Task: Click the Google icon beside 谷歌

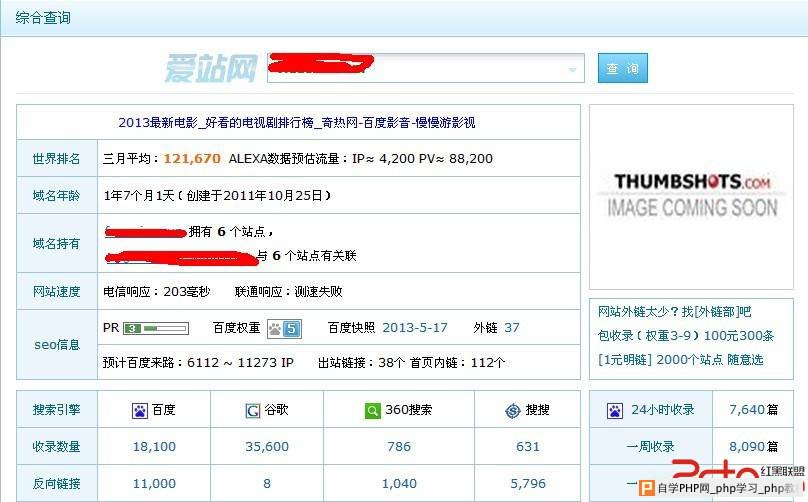Action: click(x=252, y=410)
